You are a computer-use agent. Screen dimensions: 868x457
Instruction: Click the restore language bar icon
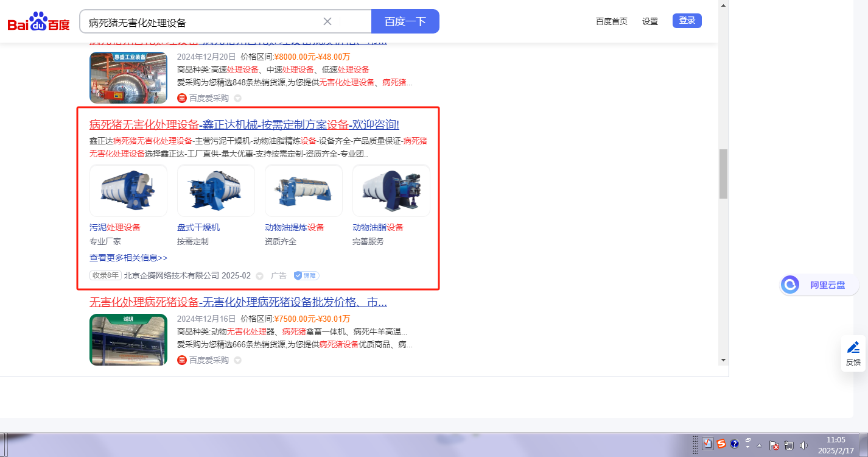pos(748,439)
